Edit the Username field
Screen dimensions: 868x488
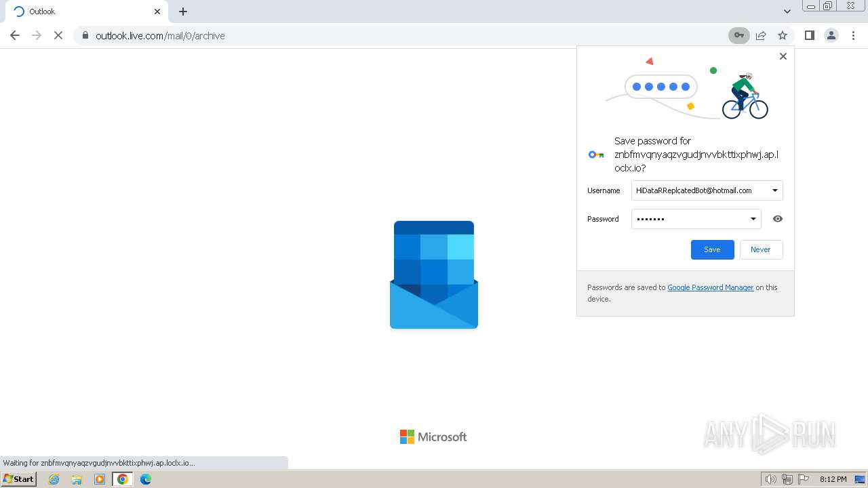pos(707,190)
